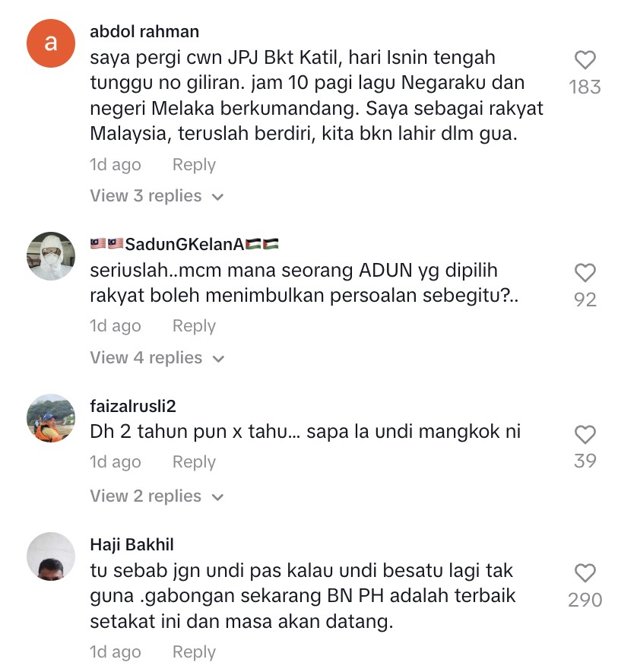Select the 183 like count
Screen dimensions: 637x672
[585, 87]
